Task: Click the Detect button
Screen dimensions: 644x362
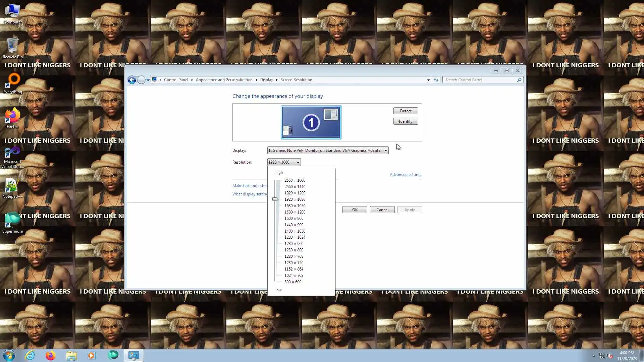Action: [x=406, y=111]
